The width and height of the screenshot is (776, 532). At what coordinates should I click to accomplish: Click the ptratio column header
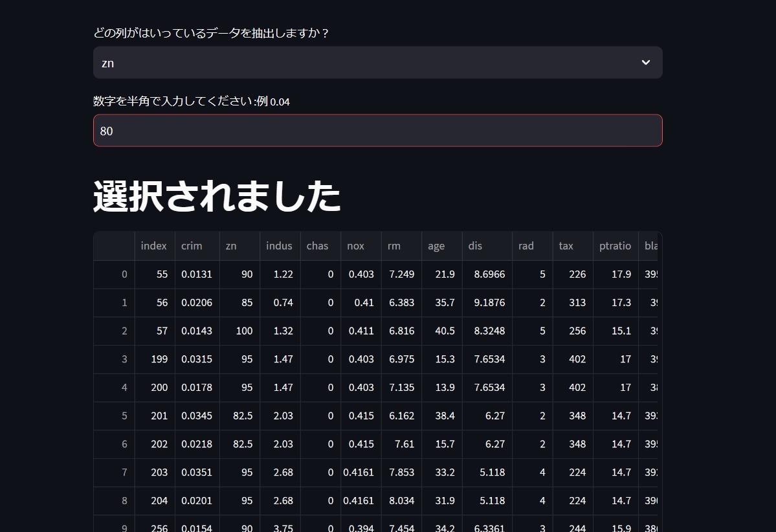pyautogui.click(x=615, y=246)
